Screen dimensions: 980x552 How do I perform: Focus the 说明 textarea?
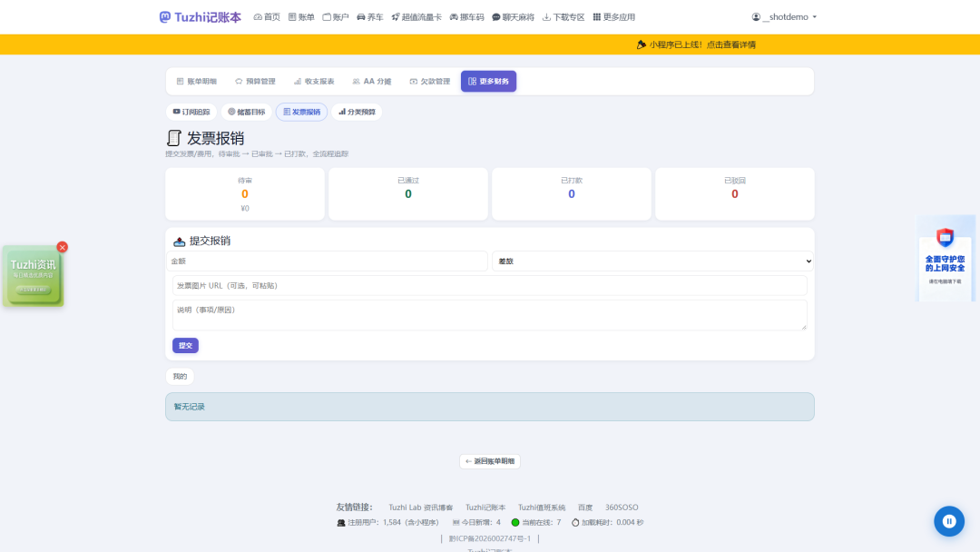tap(489, 315)
